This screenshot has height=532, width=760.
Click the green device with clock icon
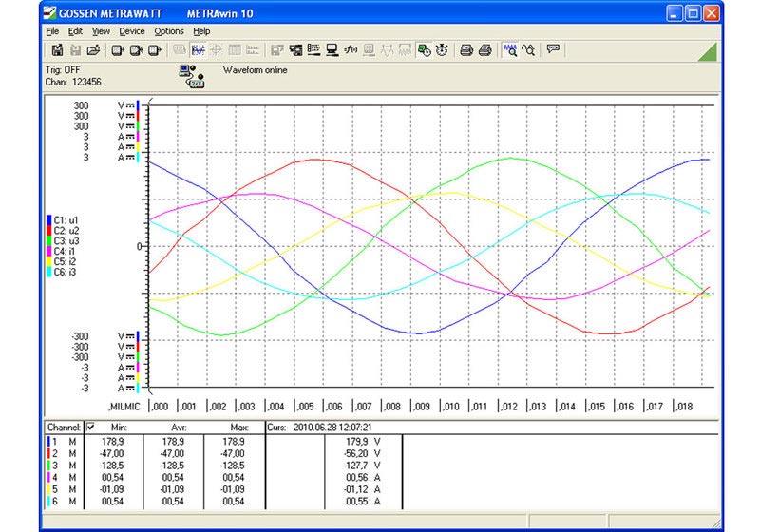[x=424, y=50]
